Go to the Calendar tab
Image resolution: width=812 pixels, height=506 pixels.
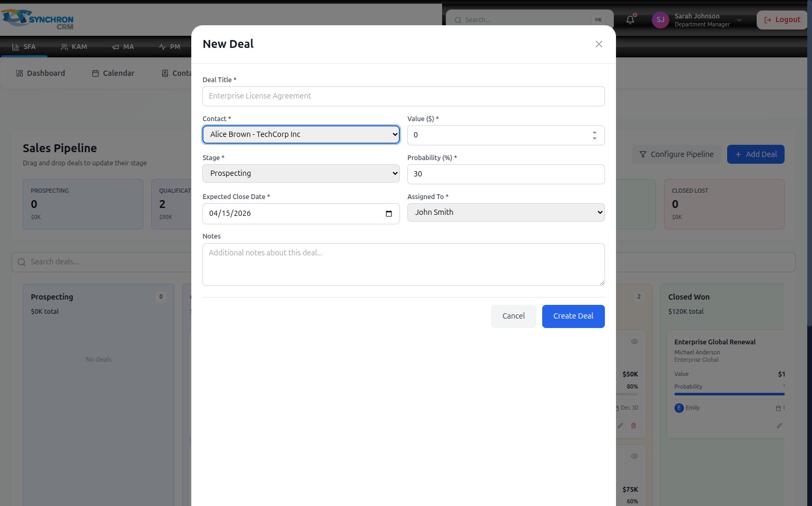click(x=113, y=74)
